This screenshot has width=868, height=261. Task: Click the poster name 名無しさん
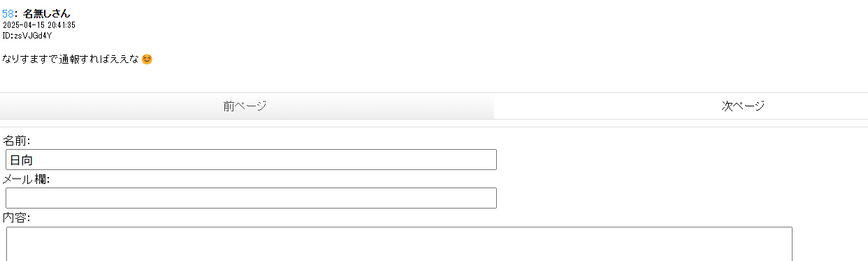(47, 13)
